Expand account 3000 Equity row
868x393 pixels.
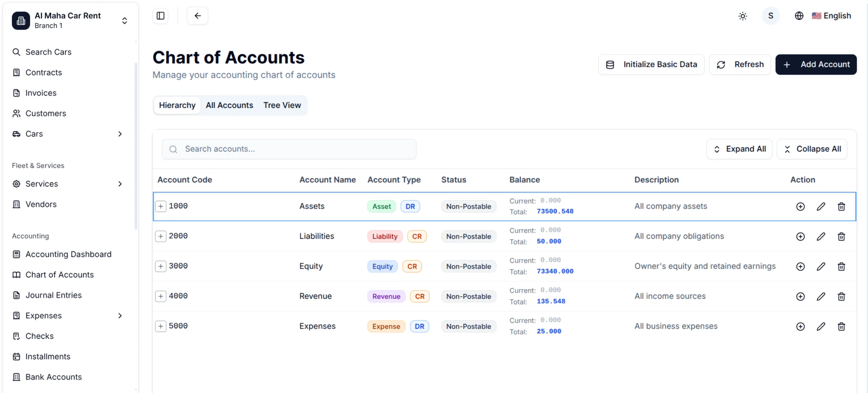point(161,266)
